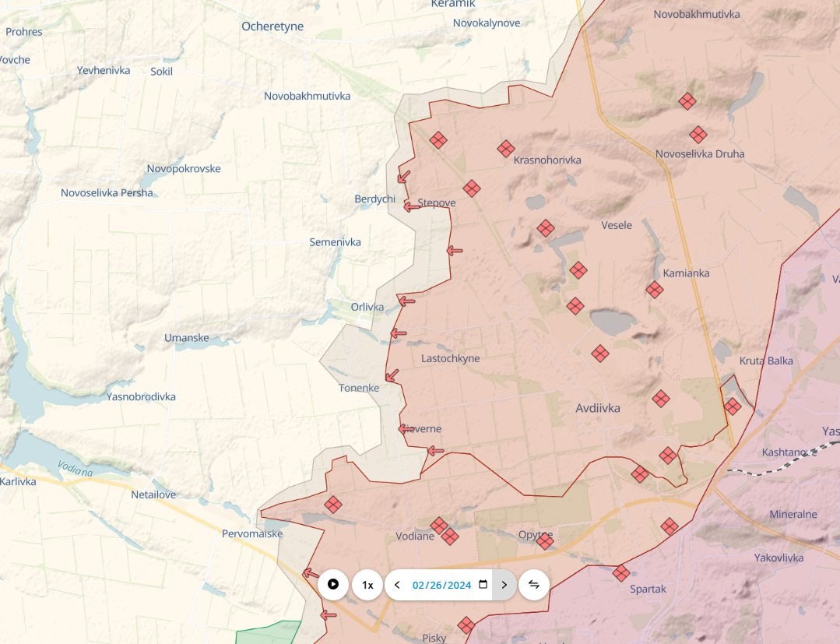840x644 pixels.
Task: Click the Novoselivka Persha label
Action: coord(107,193)
